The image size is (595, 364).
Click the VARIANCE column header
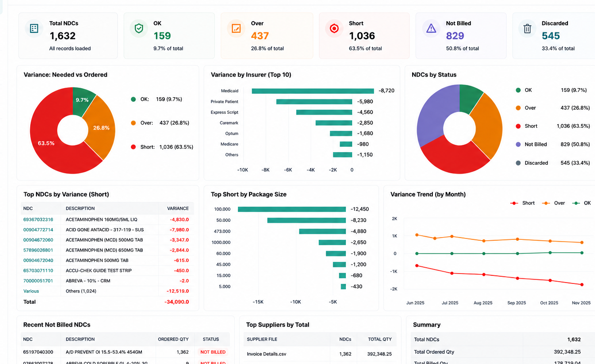tap(178, 208)
